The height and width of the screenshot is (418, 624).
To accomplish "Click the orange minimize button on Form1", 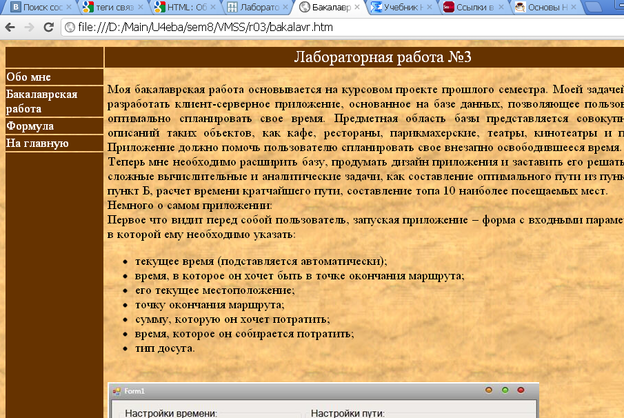I will (x=489, y=390).
